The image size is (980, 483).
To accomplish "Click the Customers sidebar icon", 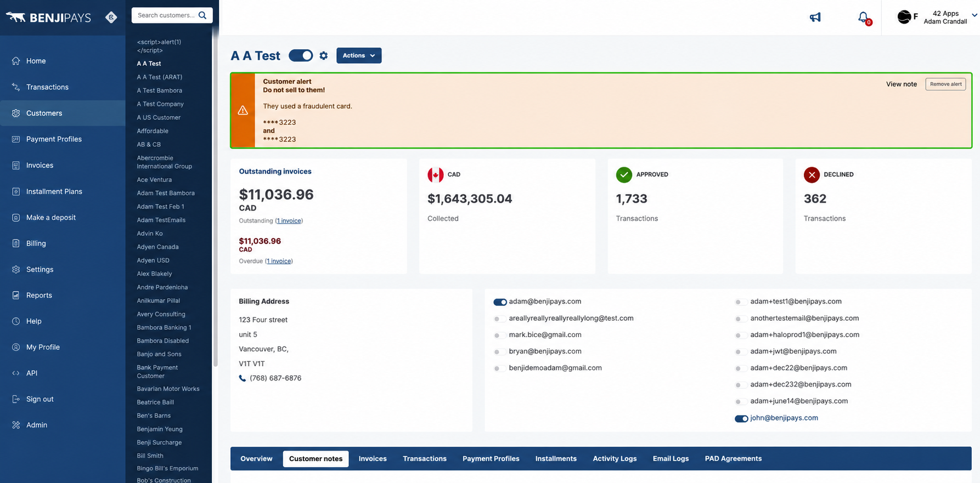I will pyautogui.click(x=16, y=113).
